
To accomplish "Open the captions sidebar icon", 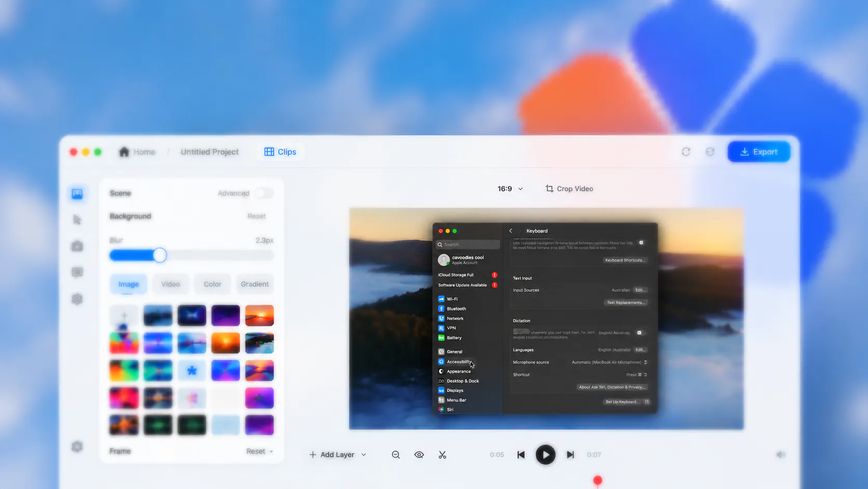I will click(77, 272).
